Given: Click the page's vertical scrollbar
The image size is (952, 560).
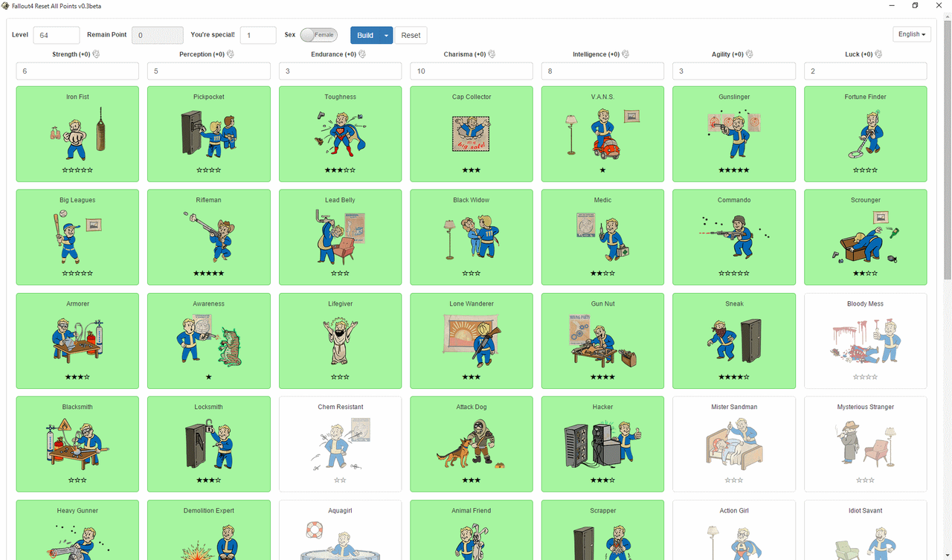Looking at the screenshot, I should click(948, 149).
